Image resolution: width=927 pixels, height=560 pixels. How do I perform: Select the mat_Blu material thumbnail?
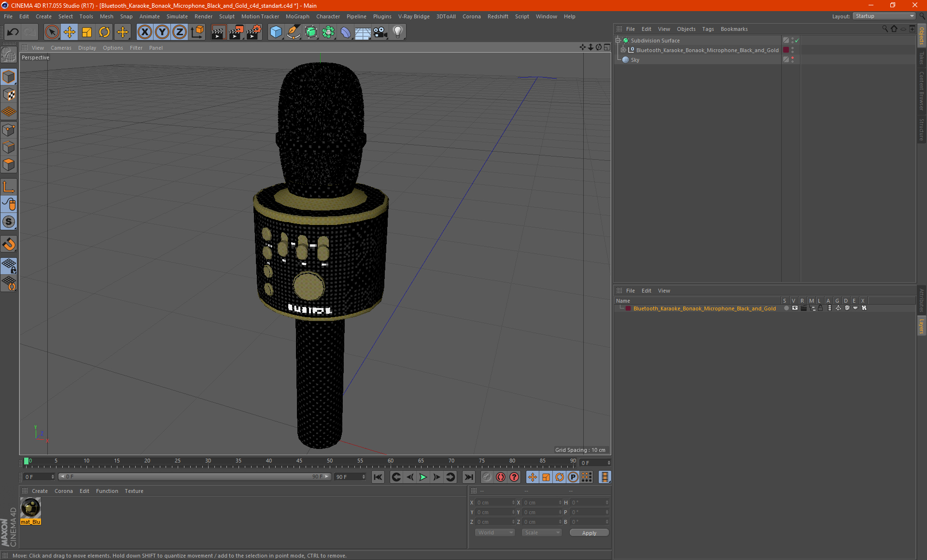click(31, 508)
